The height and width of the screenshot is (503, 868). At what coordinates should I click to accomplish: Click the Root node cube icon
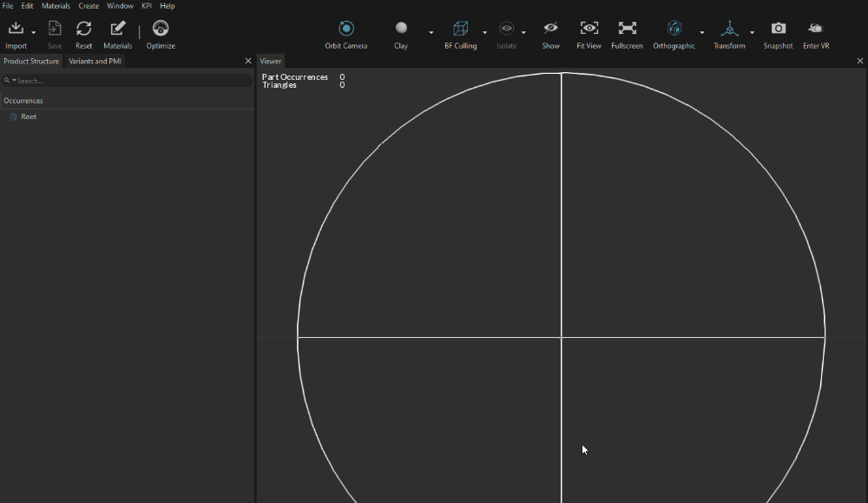click(13, 117)
